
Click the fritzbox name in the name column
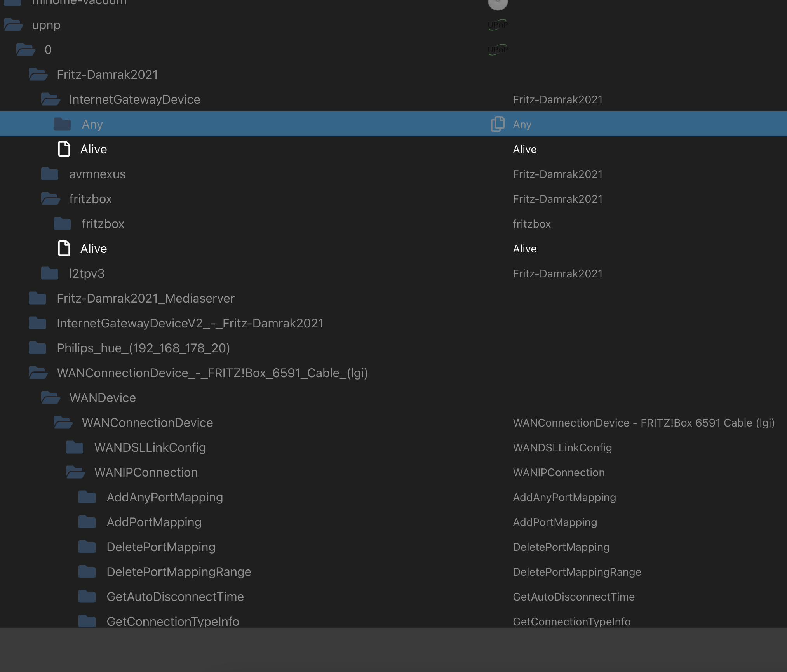point(532,224)
